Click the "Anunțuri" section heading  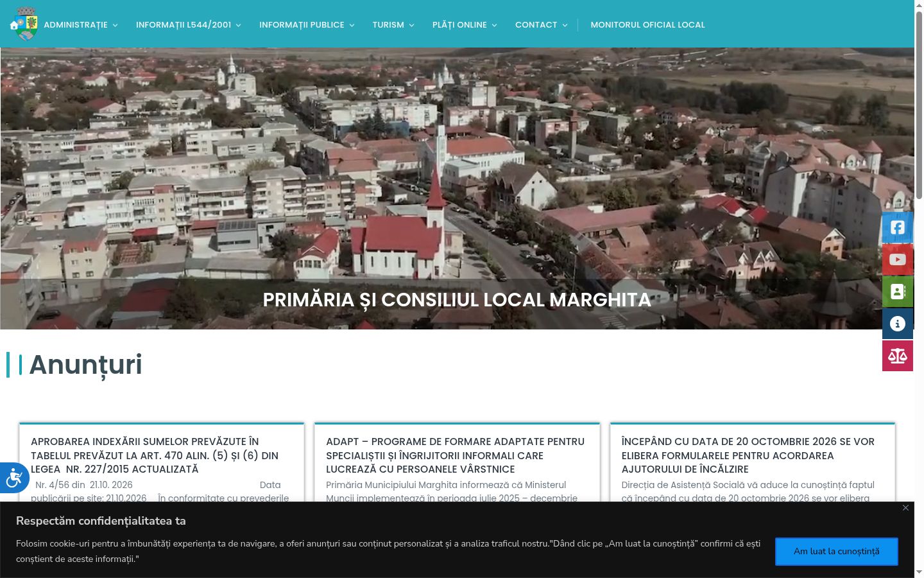(85, 365)
